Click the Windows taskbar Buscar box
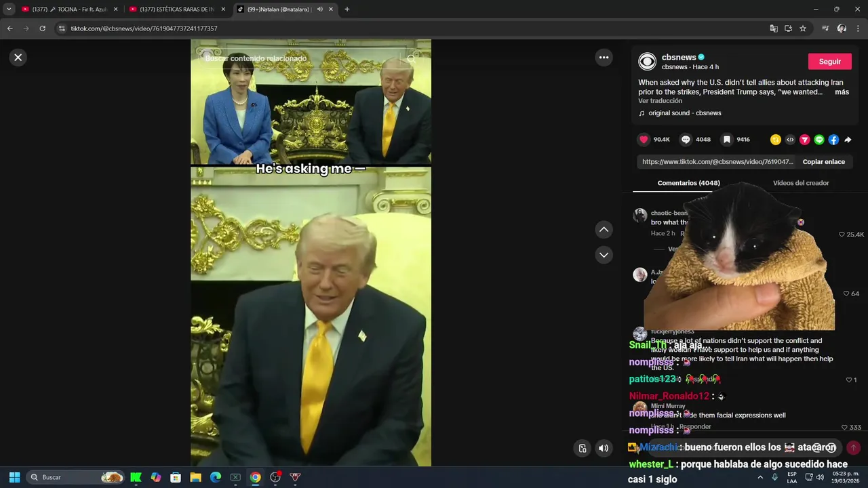 click(76, 477)
